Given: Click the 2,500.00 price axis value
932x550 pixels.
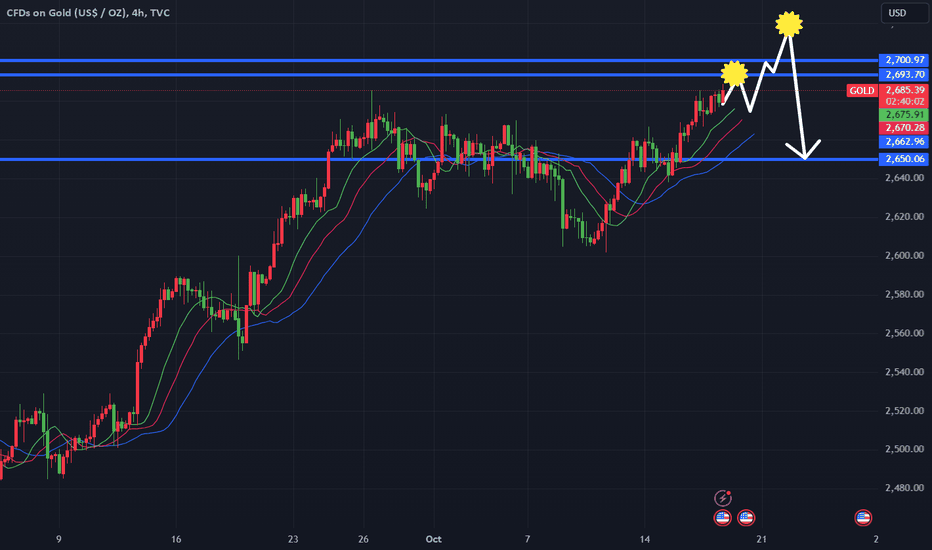Looking at the screenshot, I should click(904, 449).
